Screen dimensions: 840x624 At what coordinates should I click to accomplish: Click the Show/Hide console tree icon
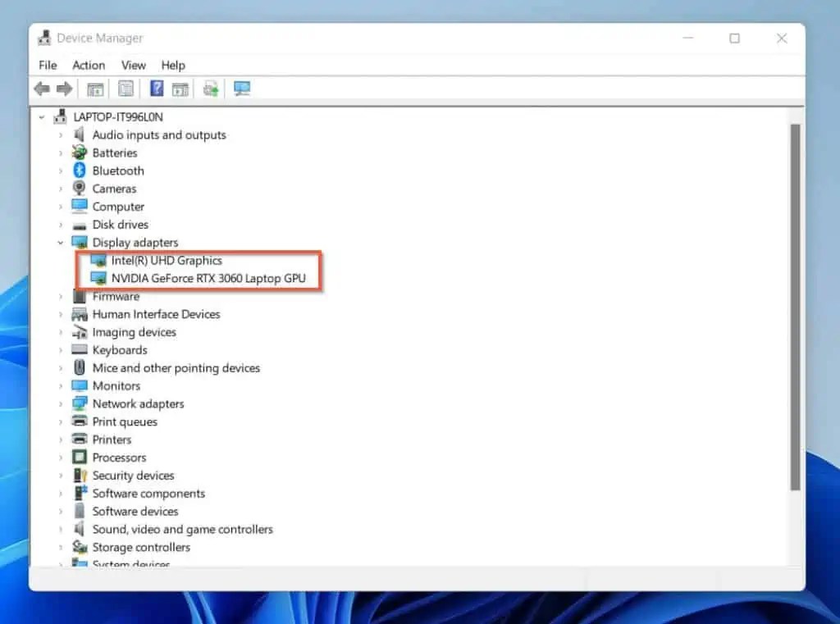point(94,88)
